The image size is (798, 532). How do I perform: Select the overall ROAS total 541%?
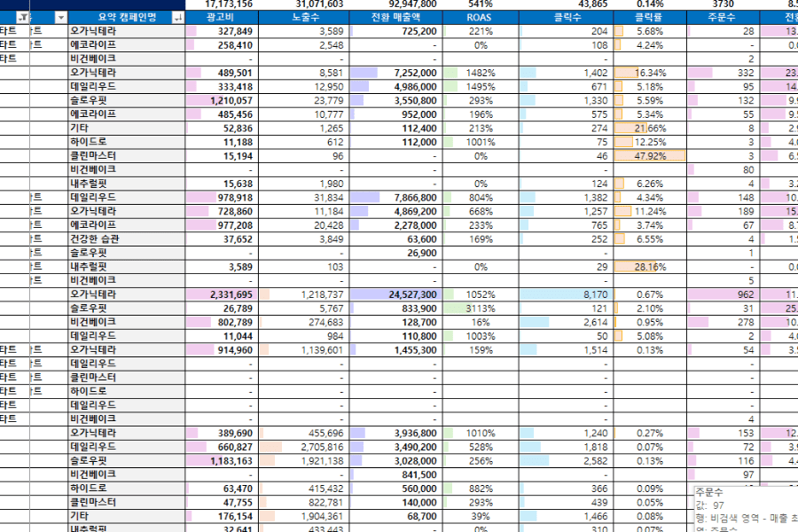tap(481, 4)
